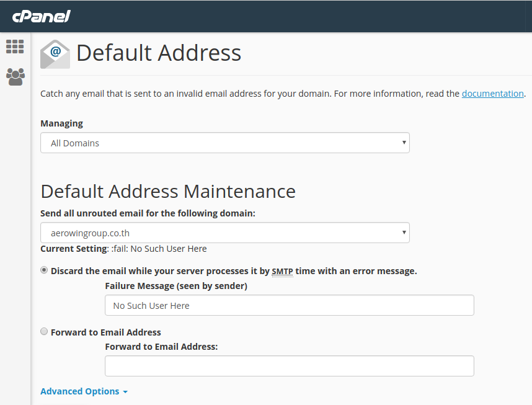Viewport: 532px width, 405px height.
Task: Click the Default Address Maintenance heading
Action: click(167, 190)
